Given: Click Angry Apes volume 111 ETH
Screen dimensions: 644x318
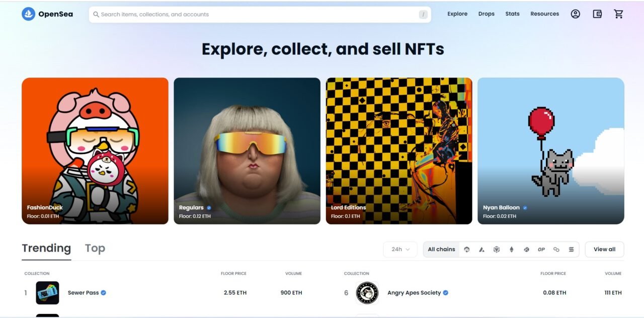Looking at the screenshot, I should point(613,293).
